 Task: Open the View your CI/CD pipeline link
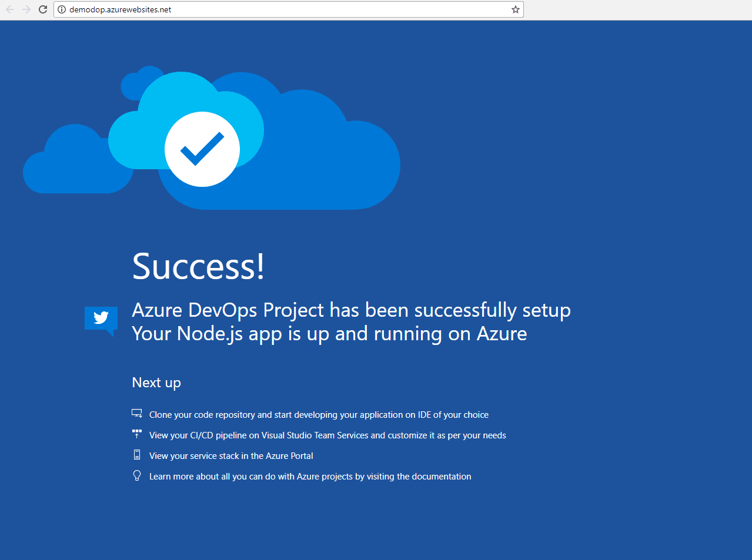[327, 435]
